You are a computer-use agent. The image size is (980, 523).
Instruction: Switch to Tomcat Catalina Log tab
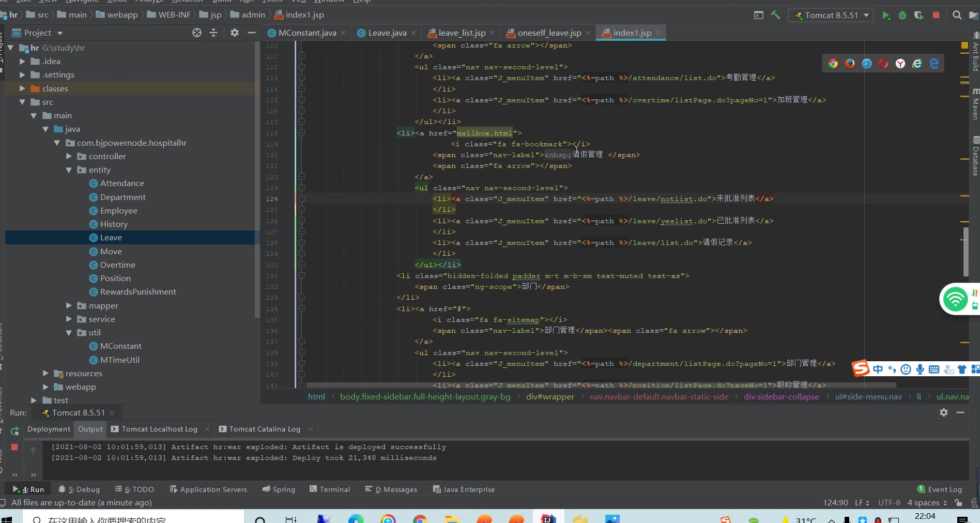pos(264,429)
